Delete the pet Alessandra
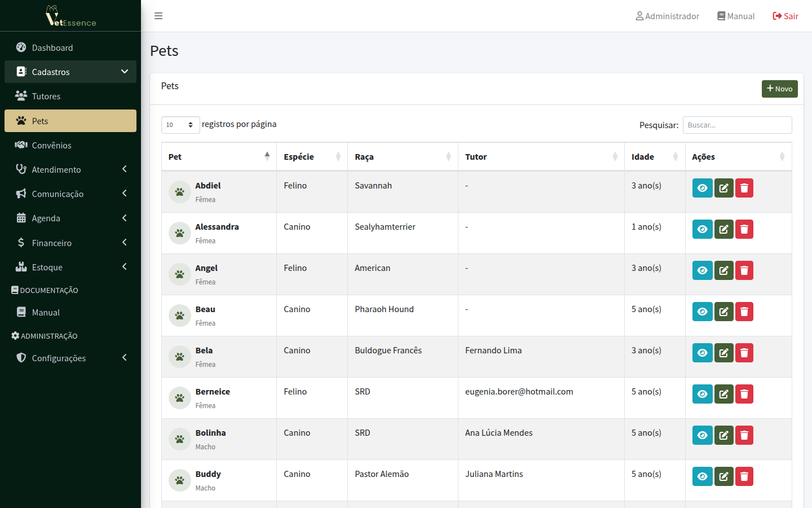812x508 pixels. point(744,229)
